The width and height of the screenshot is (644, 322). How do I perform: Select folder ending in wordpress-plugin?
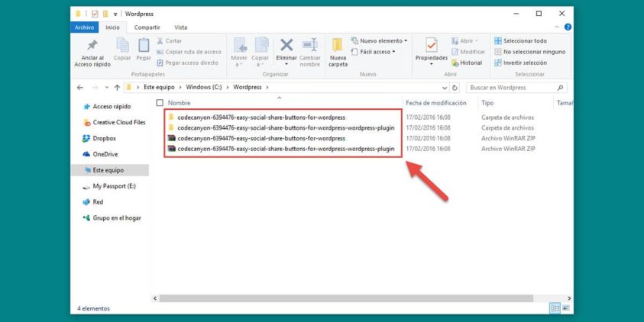(x=286, y=128)
